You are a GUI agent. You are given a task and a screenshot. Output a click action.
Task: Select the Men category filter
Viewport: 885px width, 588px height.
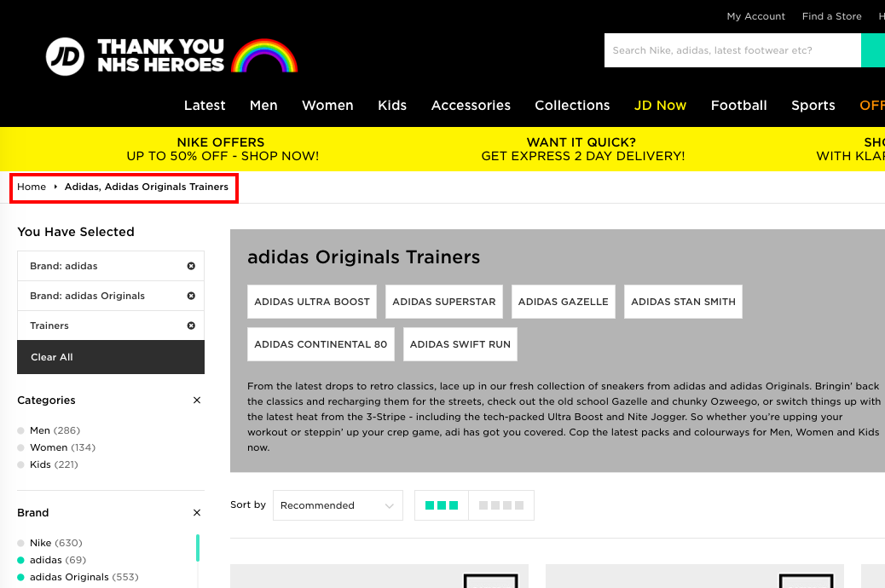(49, 430)
